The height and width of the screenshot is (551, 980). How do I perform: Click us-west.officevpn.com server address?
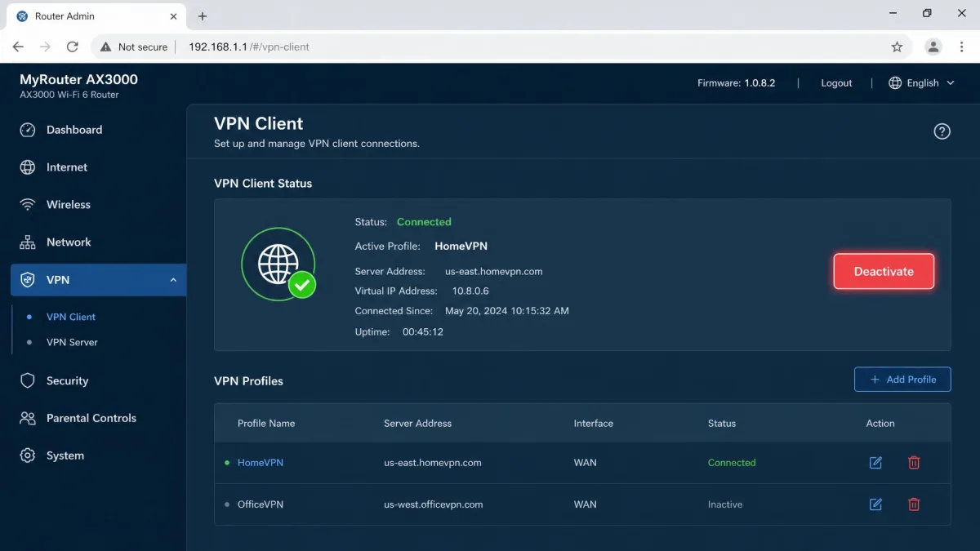[434, 504]
